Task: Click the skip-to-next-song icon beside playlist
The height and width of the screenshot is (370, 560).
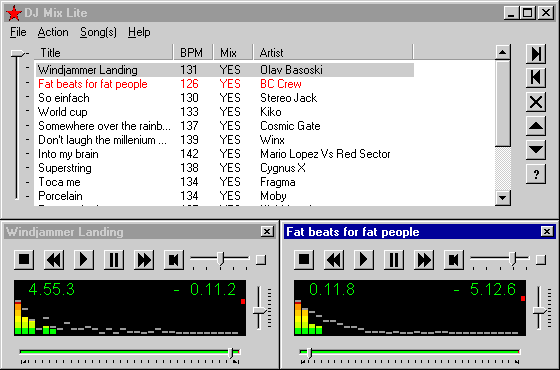Action: 536,54
